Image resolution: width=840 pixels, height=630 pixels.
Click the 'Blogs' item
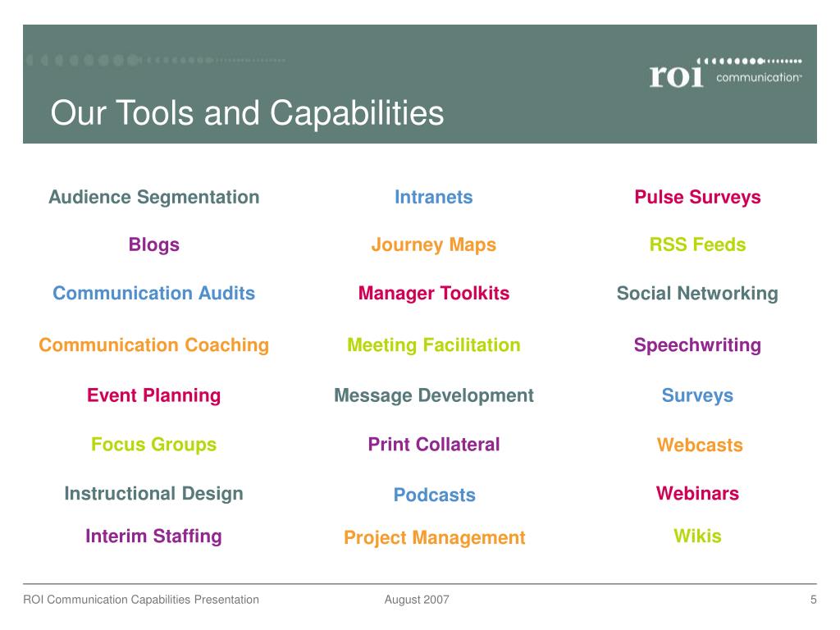(153, 244)
